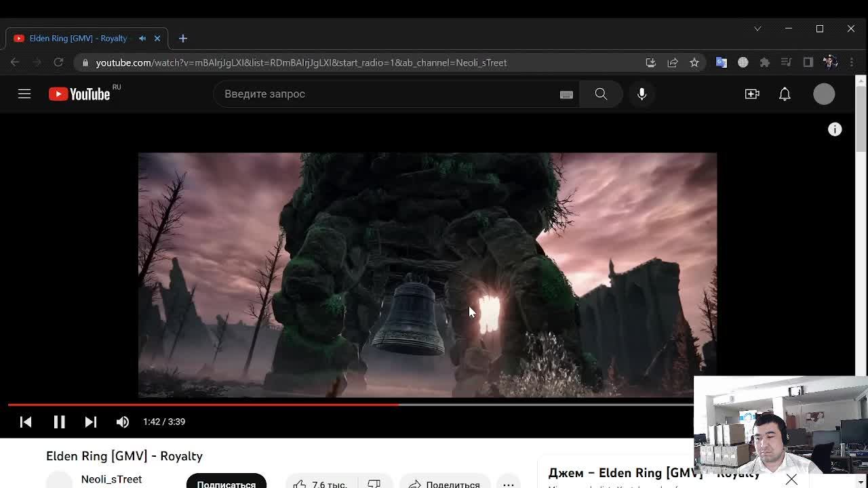Image resolution: width=868 pixels, height=488 pixels.
Task: Skip to next video
Action: pos(90,422)
